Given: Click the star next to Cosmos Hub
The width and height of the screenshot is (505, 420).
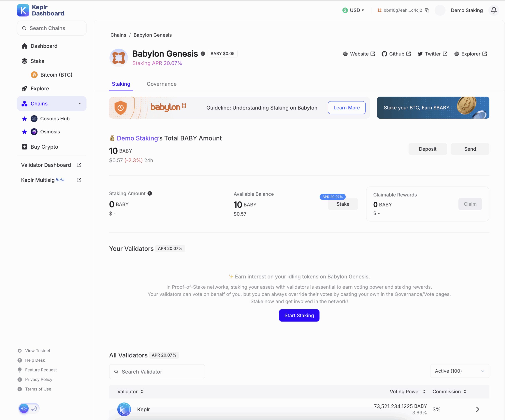Looking at the screenshot, I should click(x=24, y=119).
